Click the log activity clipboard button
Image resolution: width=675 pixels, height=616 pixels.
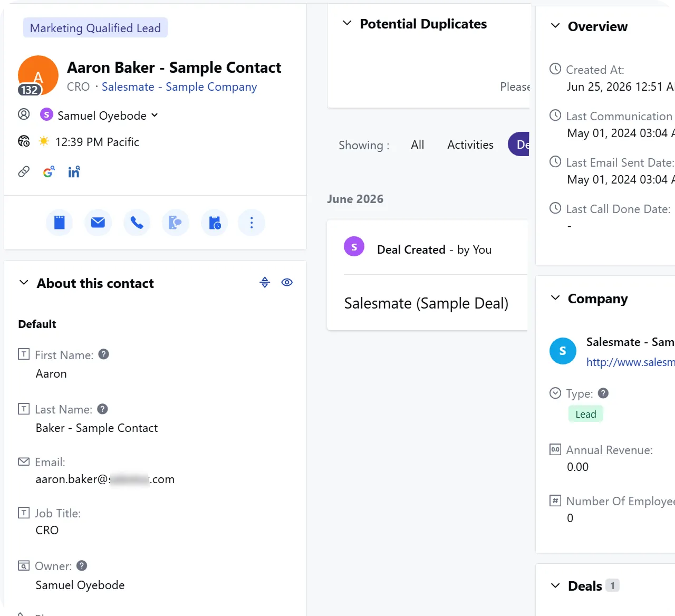click(x=215, y=223)
